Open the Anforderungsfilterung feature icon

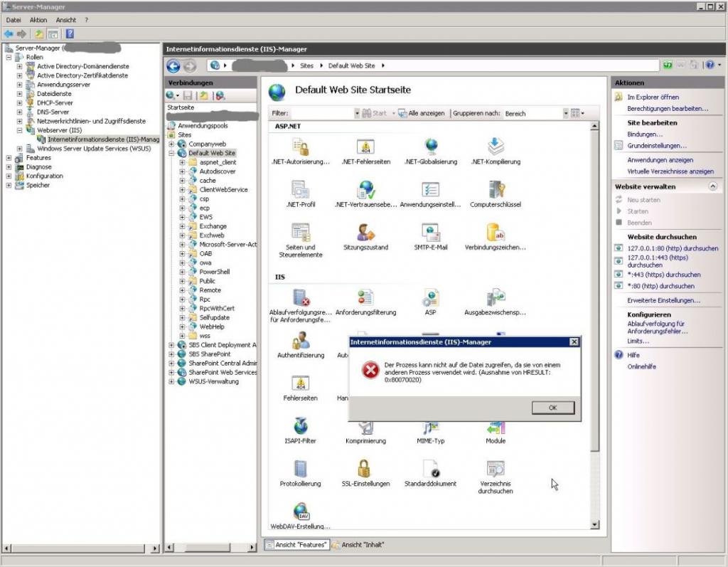[x=365, y=297]
